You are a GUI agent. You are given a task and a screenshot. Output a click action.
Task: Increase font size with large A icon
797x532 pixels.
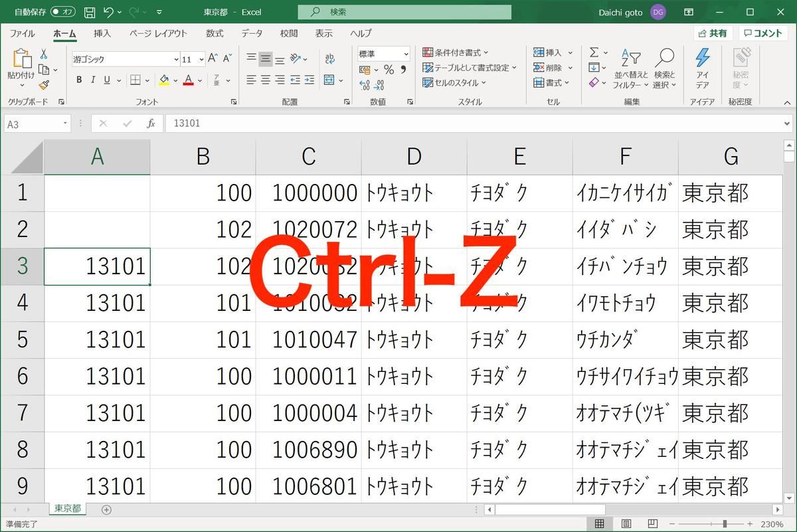[x=213, y=58]
